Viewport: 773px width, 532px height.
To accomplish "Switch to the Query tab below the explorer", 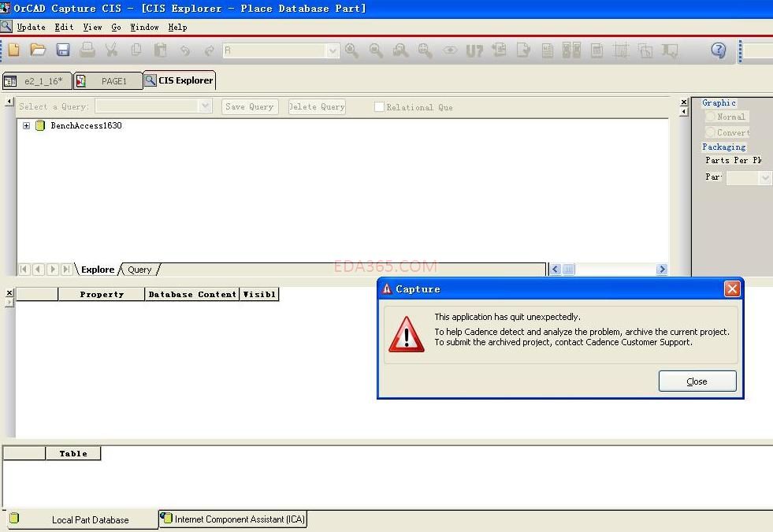I will [139, 269].
